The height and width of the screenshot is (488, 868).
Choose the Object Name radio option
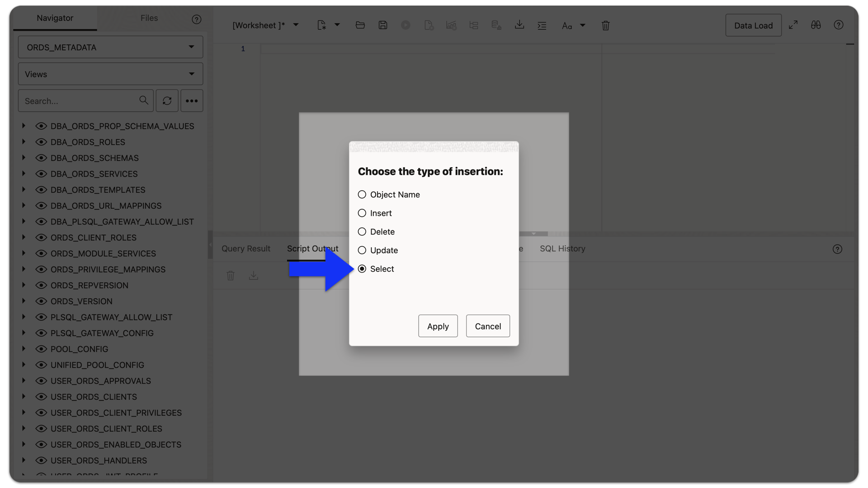pyautogui.click(x=362, y=194)
